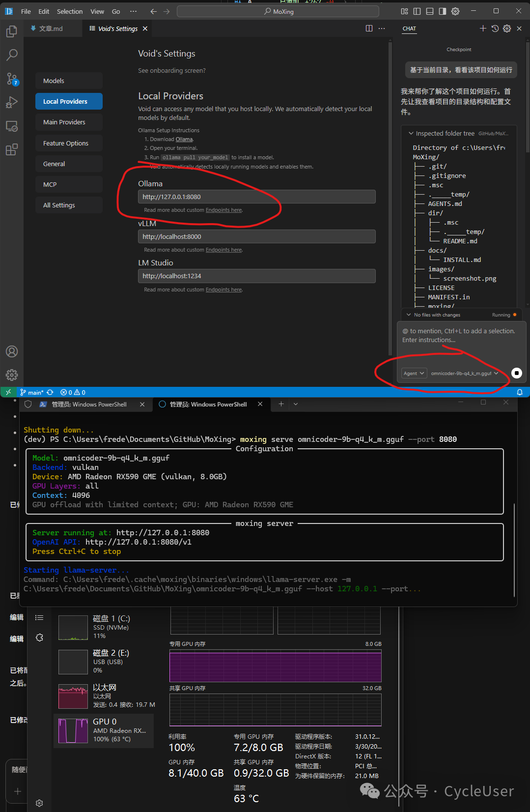Select GPU 0 in Task Manager
The image size is (530, 812).
point(104,730)
